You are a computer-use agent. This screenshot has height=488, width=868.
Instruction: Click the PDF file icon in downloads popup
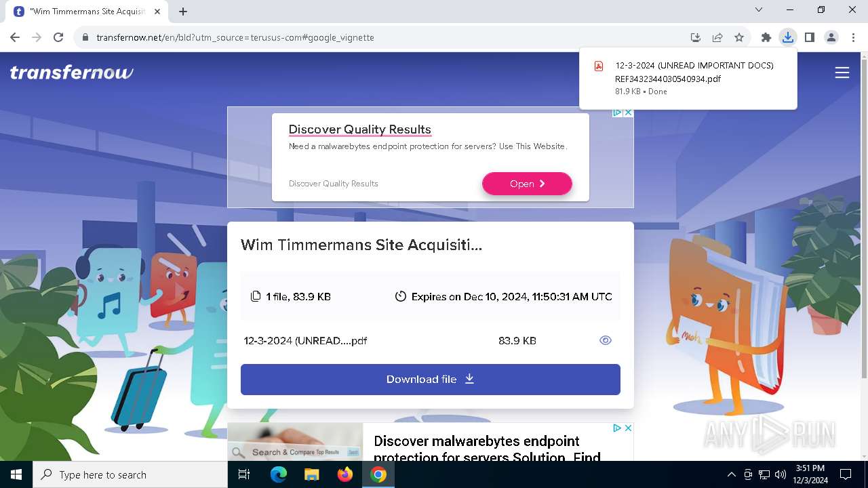click(x=599, y=66)
